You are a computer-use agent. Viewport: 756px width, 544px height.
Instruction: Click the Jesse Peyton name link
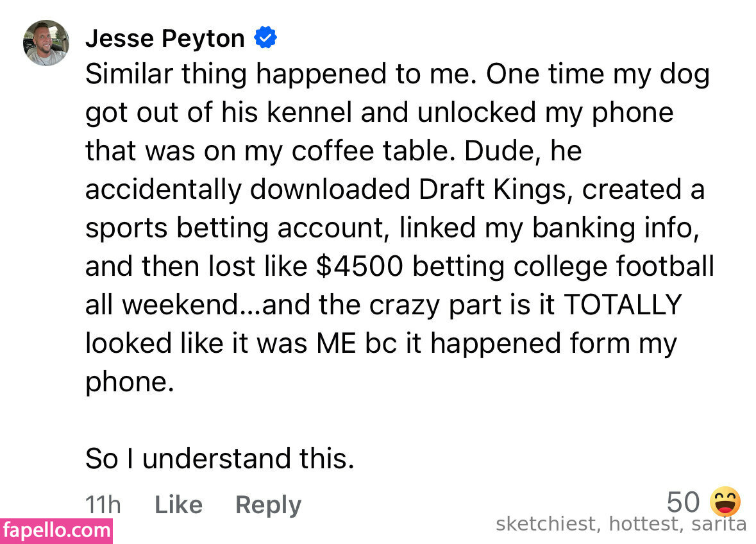click(165, 39)
